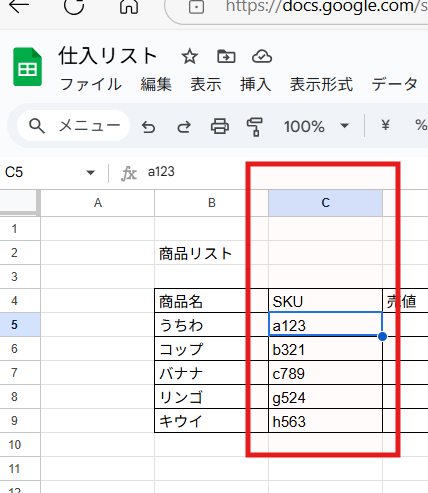Screen dimensions: 428x493
Task: Open the 表示 menu
Action: pyautogui.click(x=206, y=84)
